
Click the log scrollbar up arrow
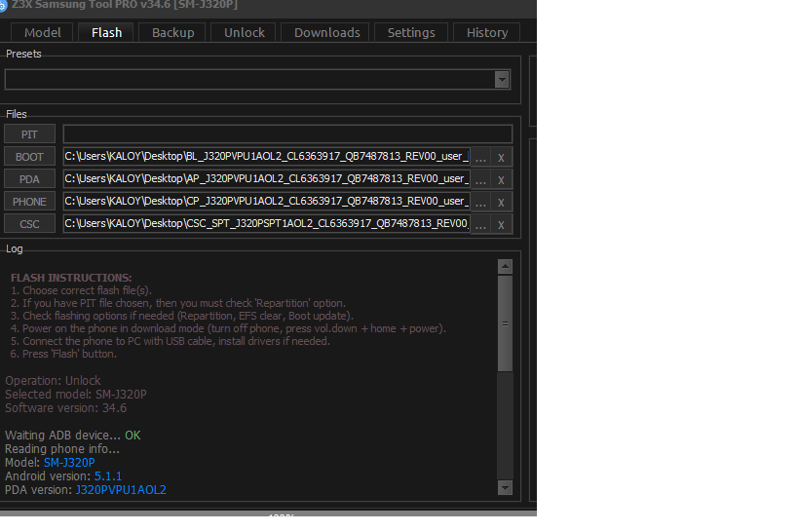505,266
